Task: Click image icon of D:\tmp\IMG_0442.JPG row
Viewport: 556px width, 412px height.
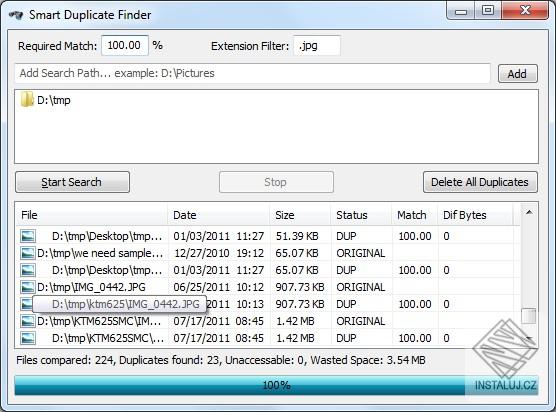Action: pyautogui.click(x=28, y=287)
